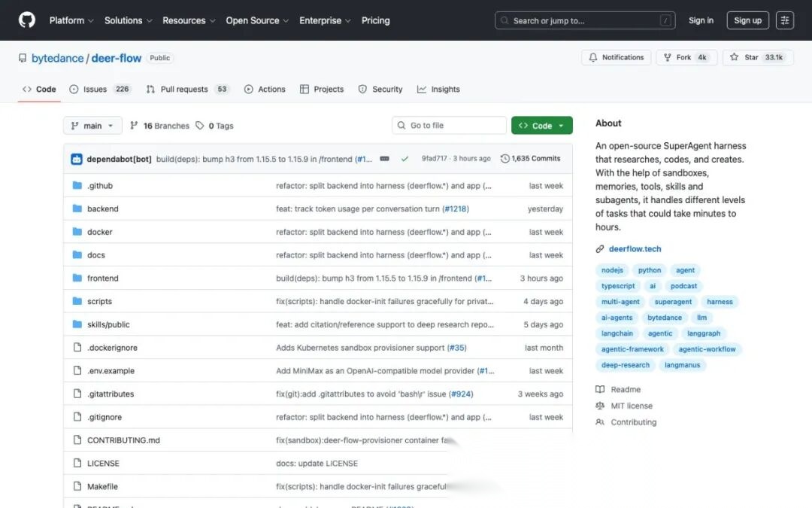
Task: Open pull request #1218 link
Action: point(455,209)
